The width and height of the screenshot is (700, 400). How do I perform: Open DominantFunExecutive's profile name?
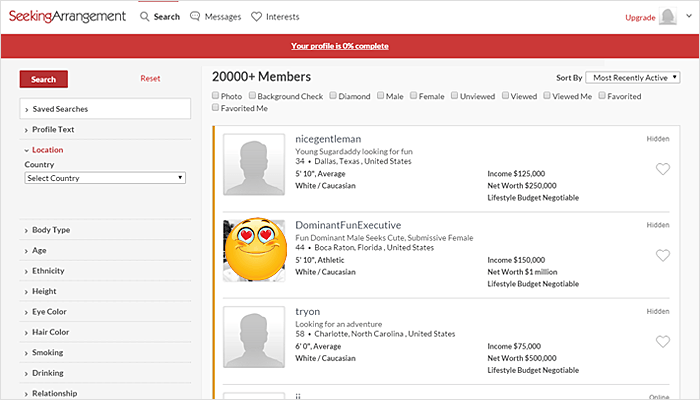(x=348, y=225)
